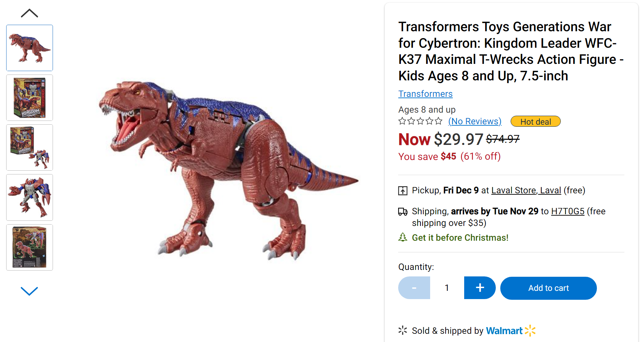Click the pickup store icon
644x342 pixels.
click(x=403, y=191)
